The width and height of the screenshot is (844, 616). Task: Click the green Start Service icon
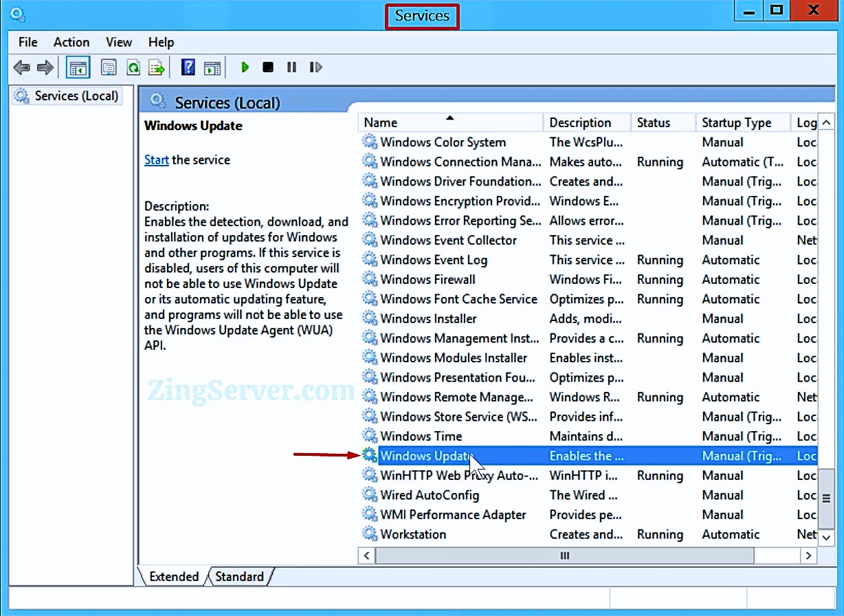[245, 67]
